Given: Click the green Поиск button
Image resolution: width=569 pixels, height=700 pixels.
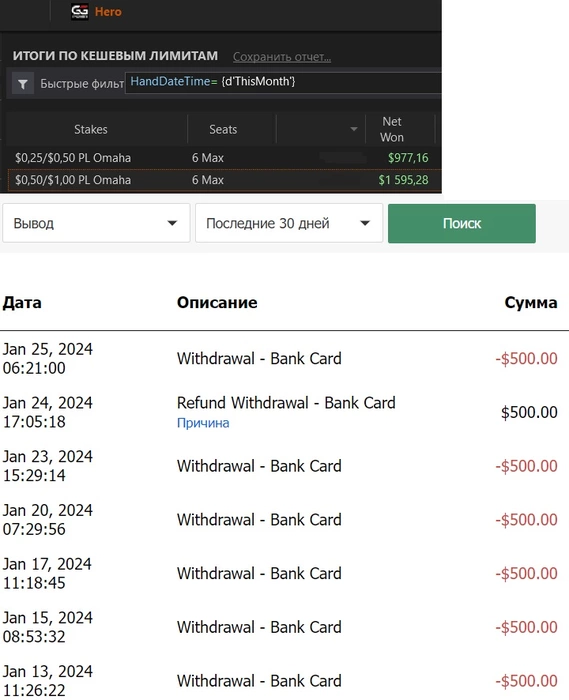Looking at the screenshot, I should click(x=462, y=223).
